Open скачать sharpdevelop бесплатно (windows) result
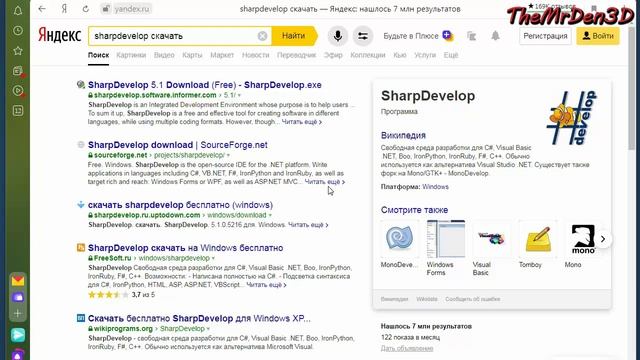 click(x=180, y=205)
